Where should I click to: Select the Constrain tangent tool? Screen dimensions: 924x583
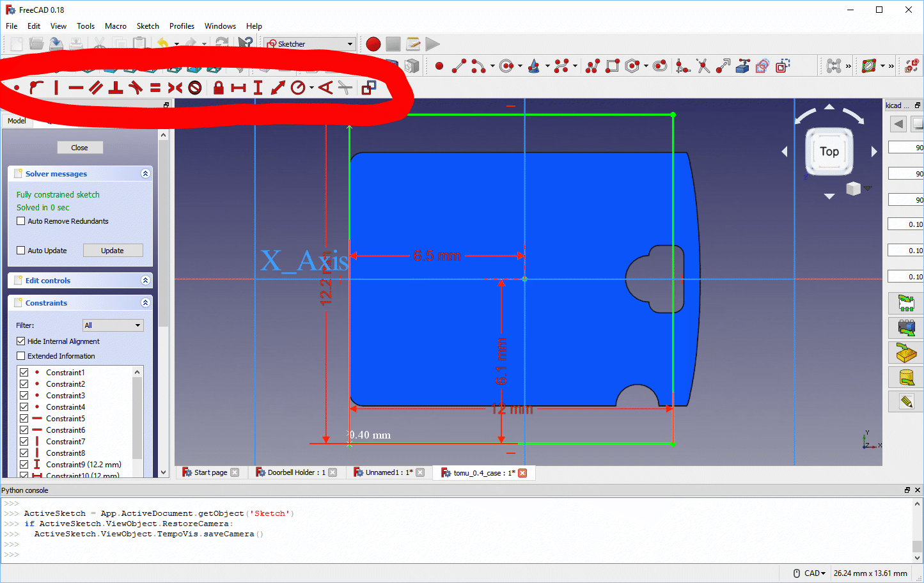136,88
